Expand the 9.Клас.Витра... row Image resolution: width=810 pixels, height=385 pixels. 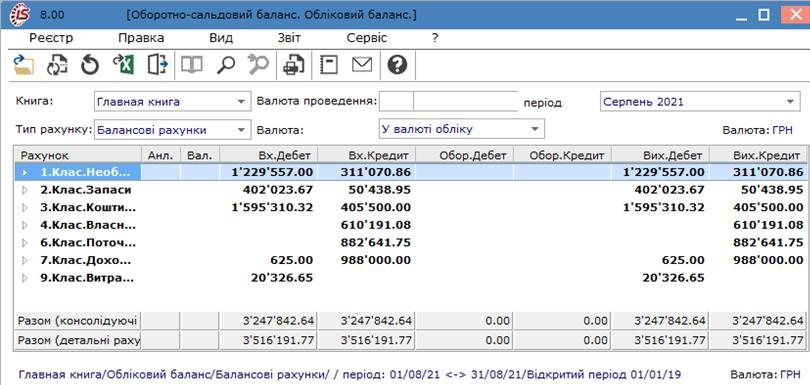pos(26,278)
